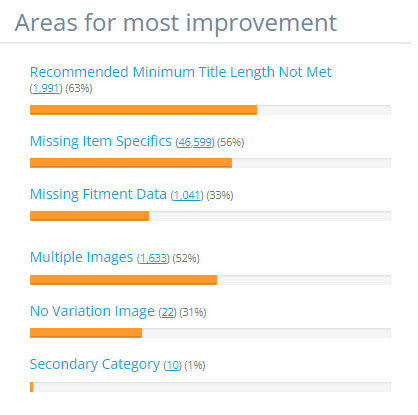Click the Areas for most improvement heading
The image size is (418, 415).
click(x=176, y=23)
